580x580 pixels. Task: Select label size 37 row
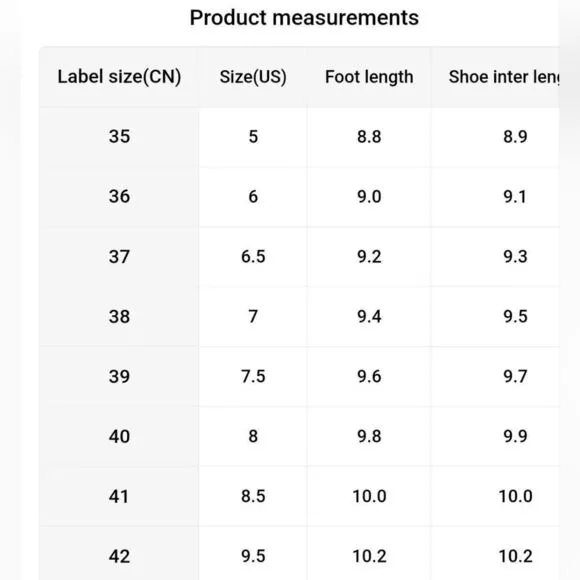(x=299, y=256)
